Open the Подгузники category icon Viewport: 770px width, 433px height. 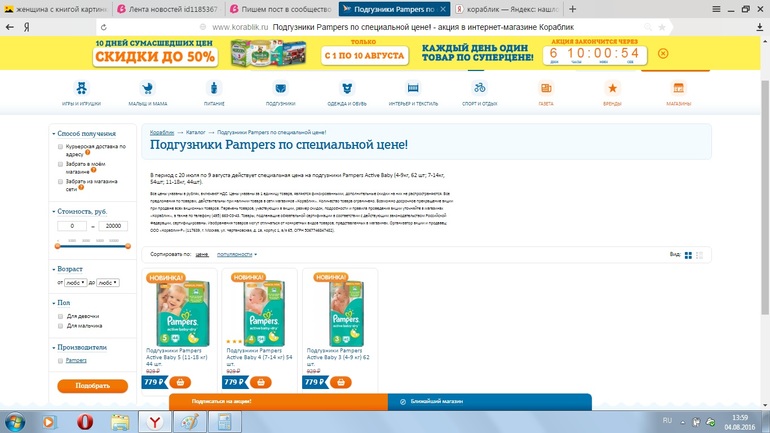click(x=280, y=88)
